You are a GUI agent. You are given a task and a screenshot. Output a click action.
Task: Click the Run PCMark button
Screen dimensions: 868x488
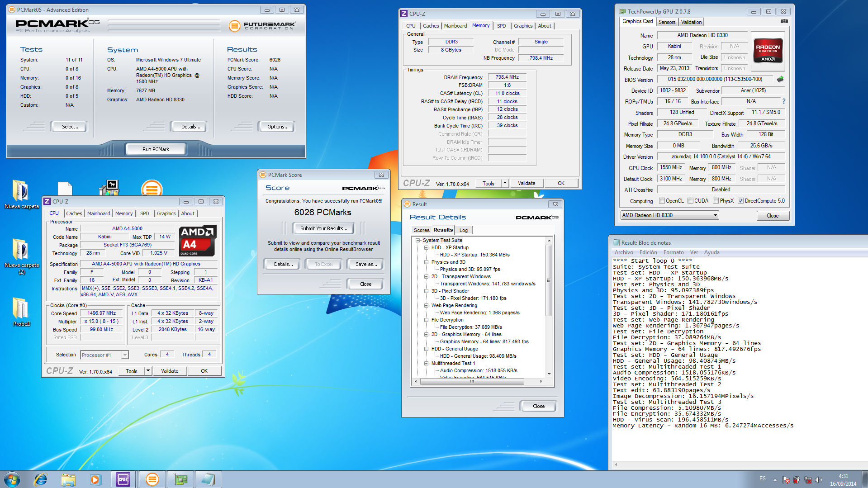pos(156,149)
